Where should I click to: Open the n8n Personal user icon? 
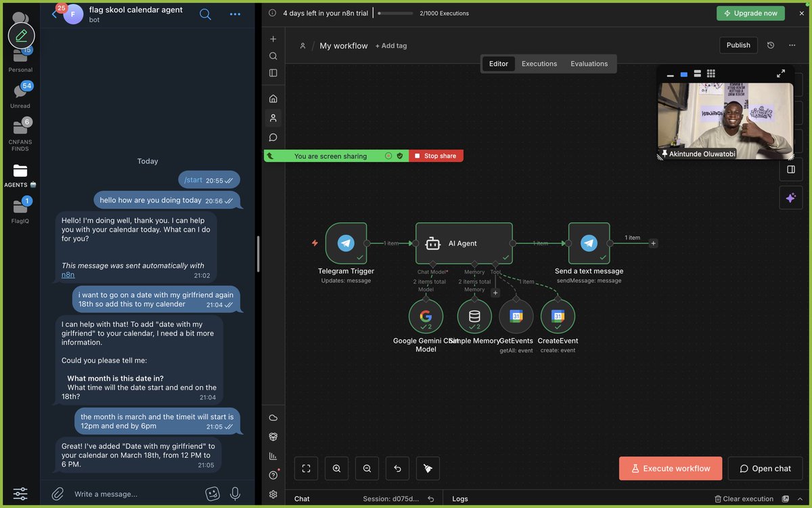pos(273,118)
